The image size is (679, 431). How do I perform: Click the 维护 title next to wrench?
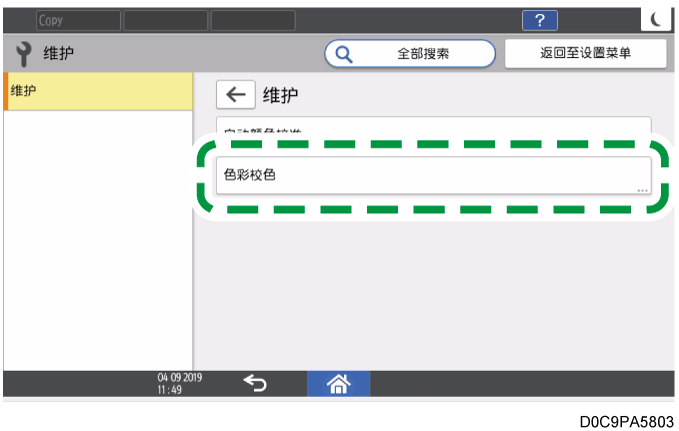click(x=59, y=53)
